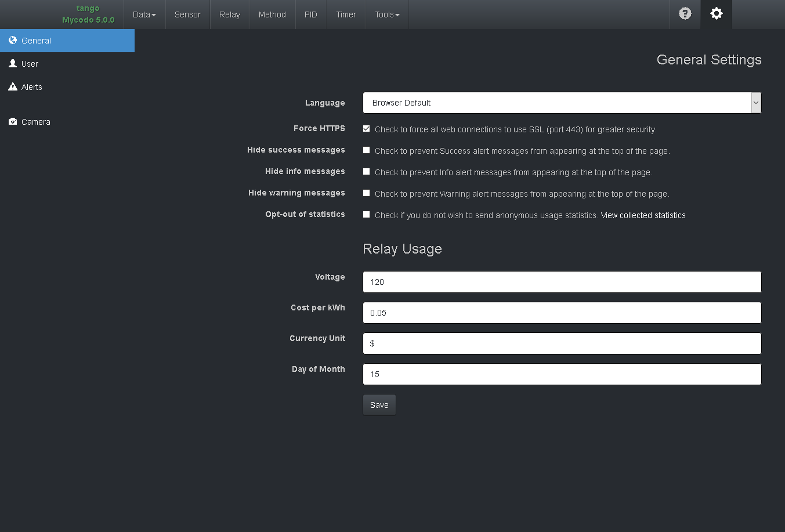Click the Save button
This screenshot has width=785, height=532.
379,404
